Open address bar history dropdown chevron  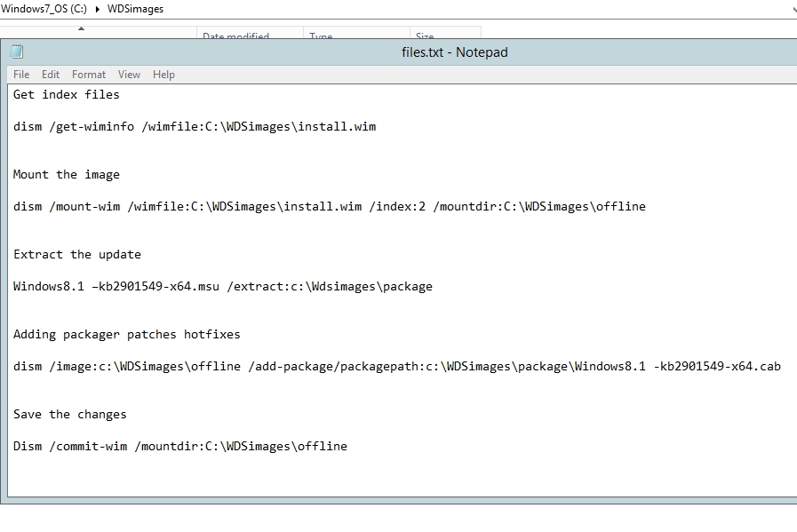(792, 9)
